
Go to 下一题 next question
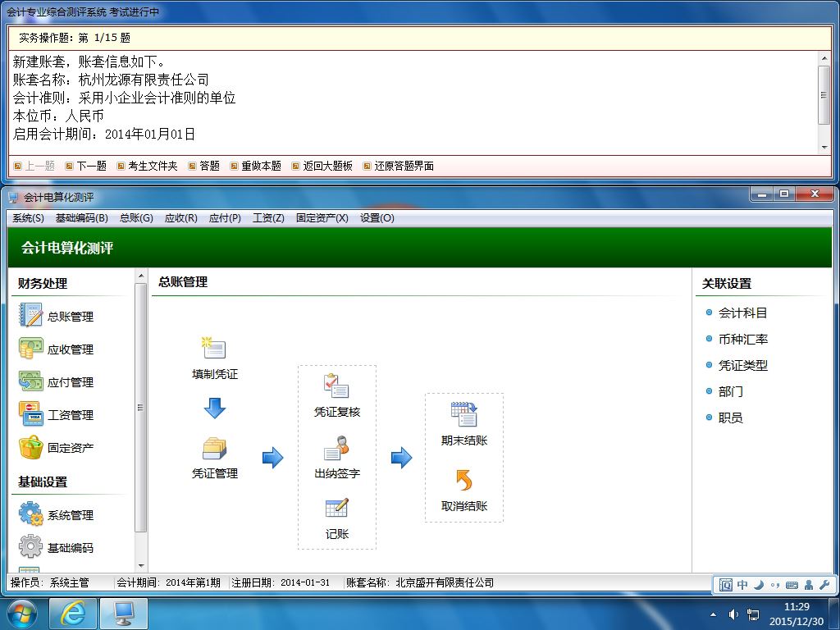pos(85,166)
